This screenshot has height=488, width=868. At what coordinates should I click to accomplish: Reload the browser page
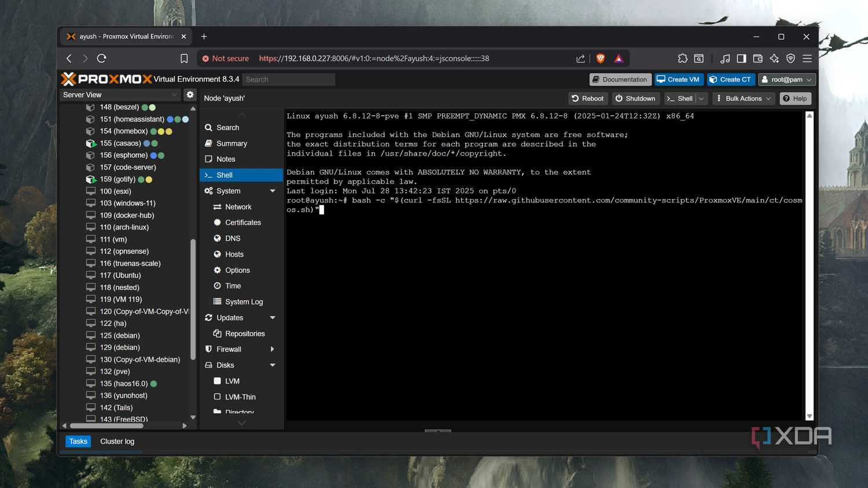[102, 58]
